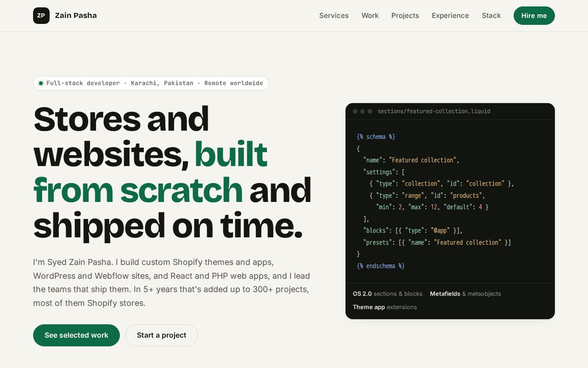Click the '"name": "Featured collection"' code line
Image resolution: width=588 pixels, height=368 pixels.
point(411,160)
